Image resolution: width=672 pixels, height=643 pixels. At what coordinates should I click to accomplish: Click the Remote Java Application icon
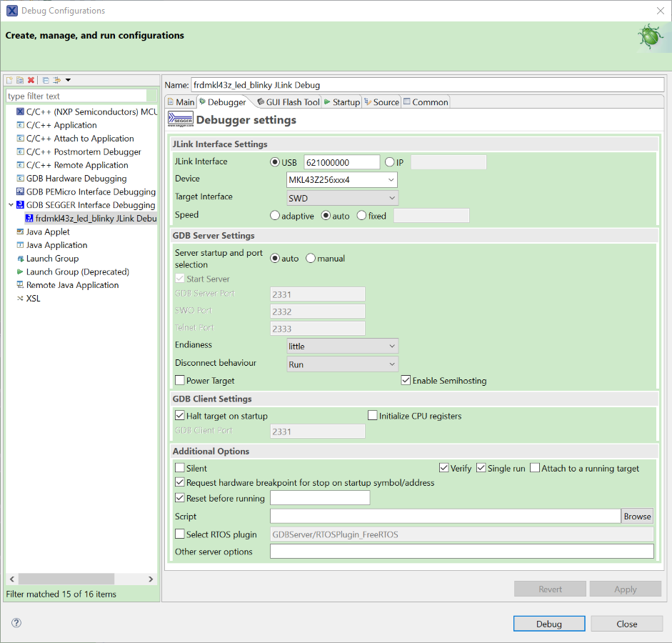pos(20,285)
